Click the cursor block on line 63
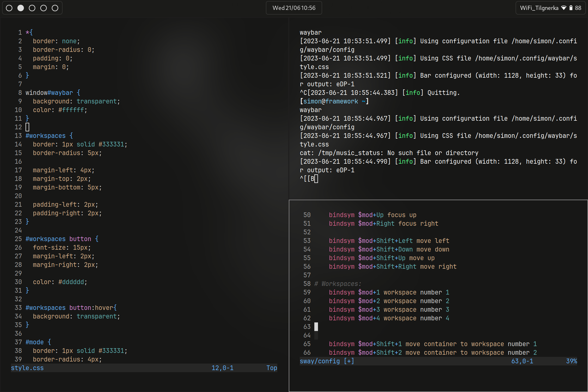The height and width of the screenshot is (392, 588). point(316,327)
